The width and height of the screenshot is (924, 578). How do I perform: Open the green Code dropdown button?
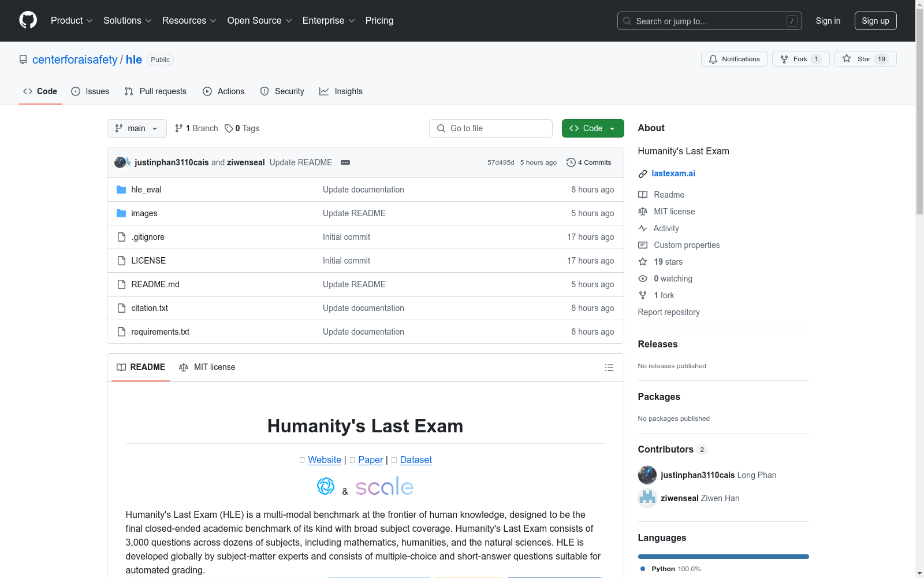point(593,128)
